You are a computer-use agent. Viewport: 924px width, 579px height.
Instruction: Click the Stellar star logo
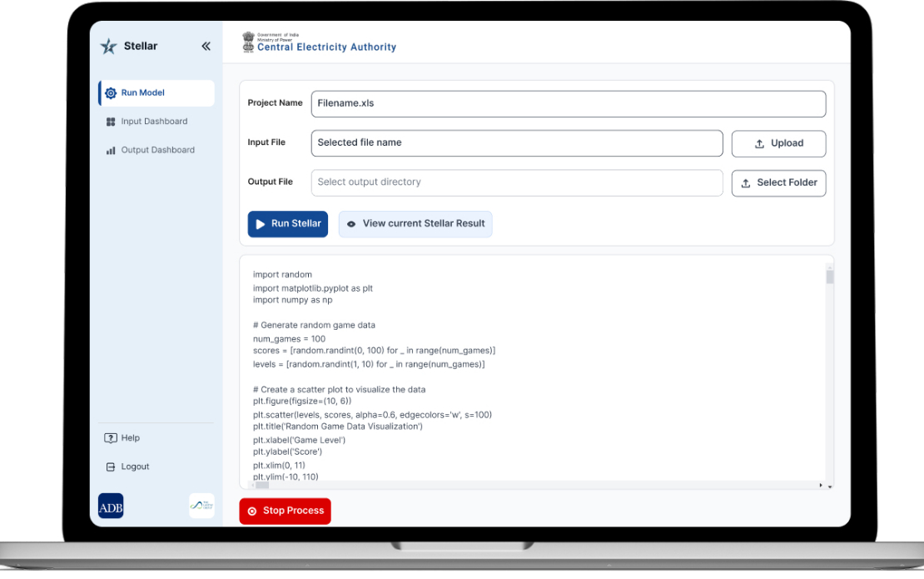pos(108,46)
